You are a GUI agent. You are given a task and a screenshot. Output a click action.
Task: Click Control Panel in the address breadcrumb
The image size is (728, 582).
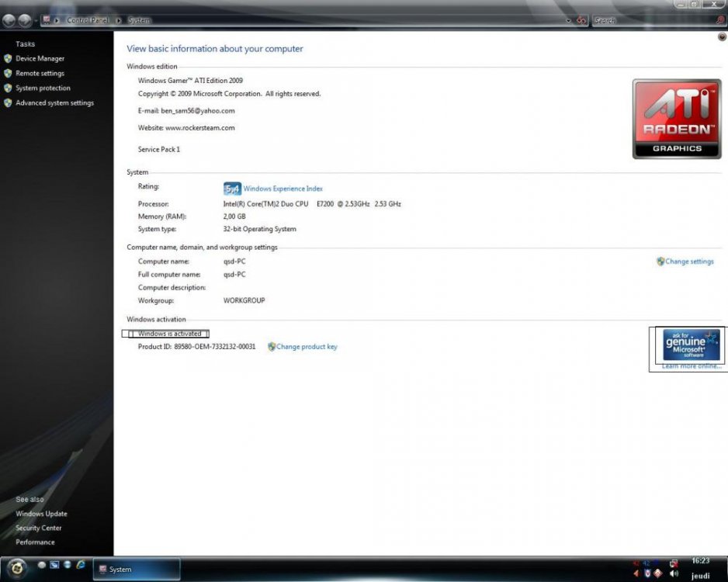(x=87, y=20)
